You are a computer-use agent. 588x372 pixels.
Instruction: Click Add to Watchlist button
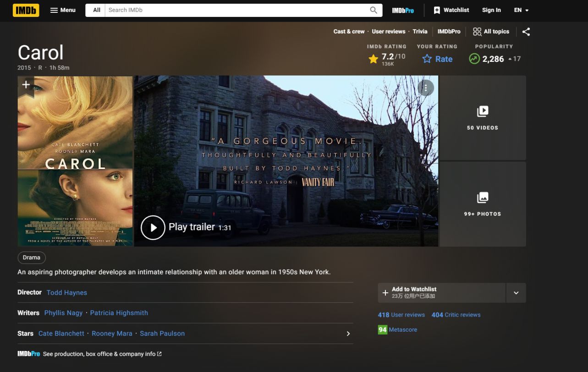click(442, 293)
